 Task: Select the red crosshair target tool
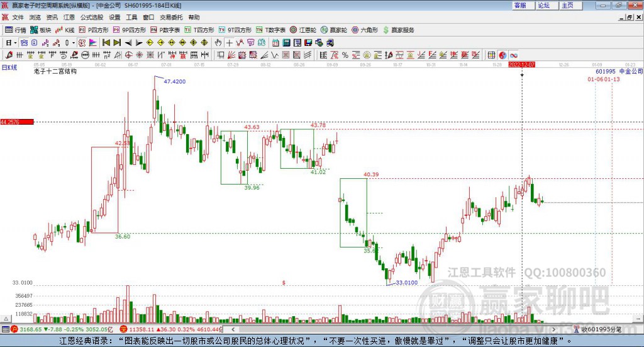(128, 55)
